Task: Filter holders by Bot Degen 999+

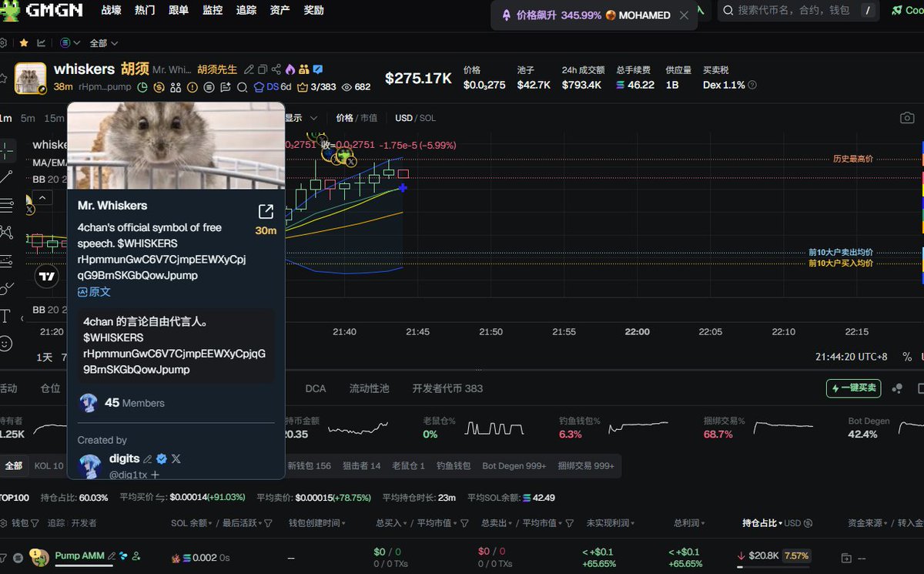Action: [514, 465]
